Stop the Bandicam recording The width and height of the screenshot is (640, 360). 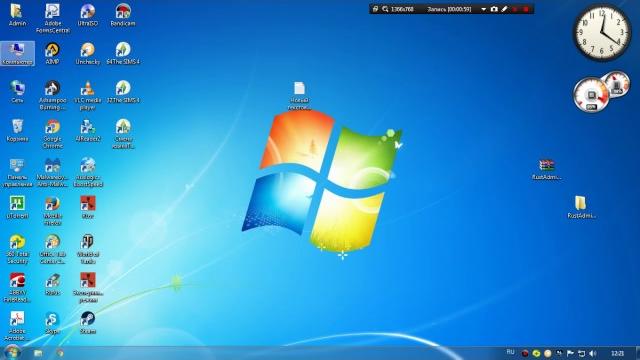(x=526, y=9)
